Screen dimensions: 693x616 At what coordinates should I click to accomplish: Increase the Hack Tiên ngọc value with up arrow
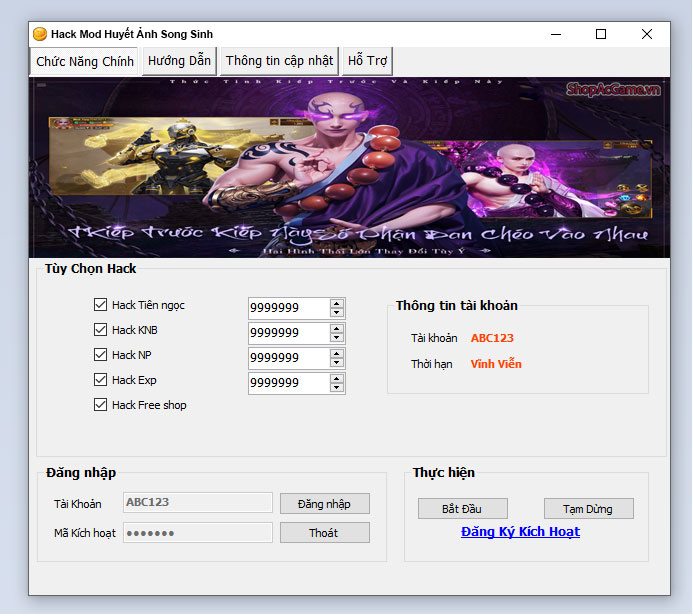[337, 304]
